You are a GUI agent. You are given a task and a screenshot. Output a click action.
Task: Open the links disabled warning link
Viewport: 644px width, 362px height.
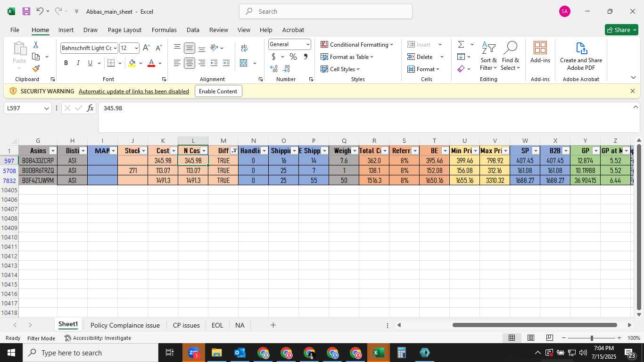(134, 91)
